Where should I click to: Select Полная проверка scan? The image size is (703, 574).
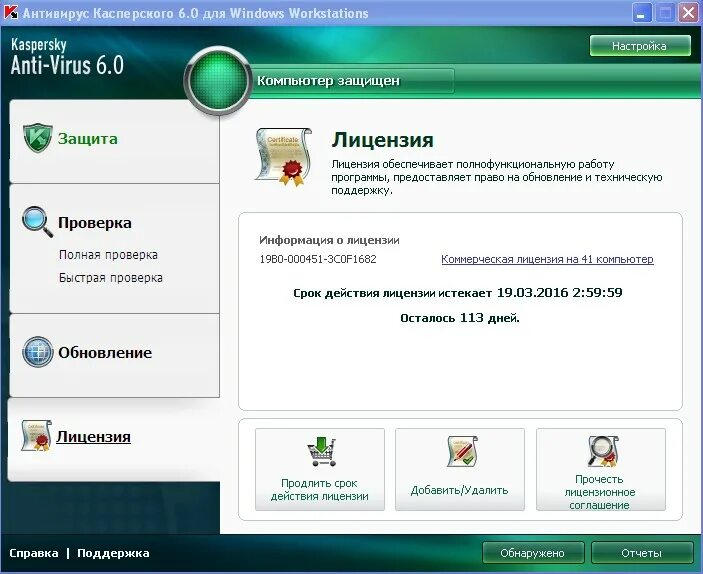tap(108, 255)
